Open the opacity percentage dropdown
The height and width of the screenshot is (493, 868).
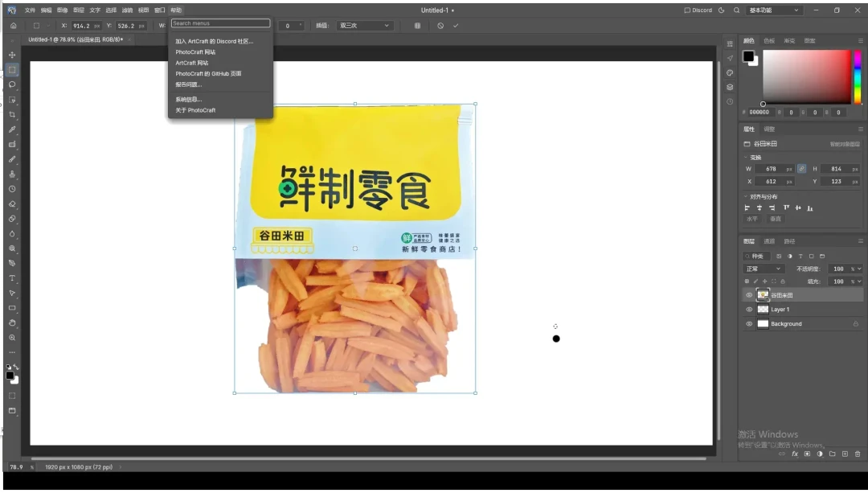(858, 269)
